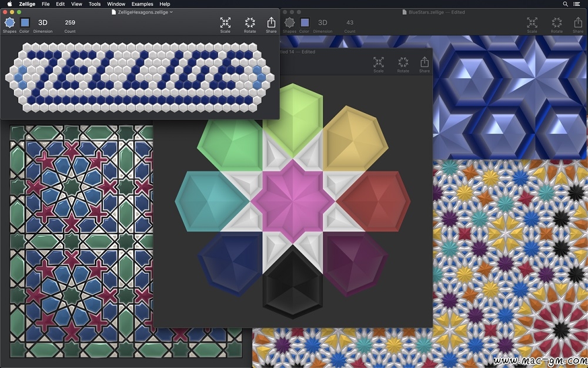Click the 259 Count button
The image size is (588, 368).
70,23
